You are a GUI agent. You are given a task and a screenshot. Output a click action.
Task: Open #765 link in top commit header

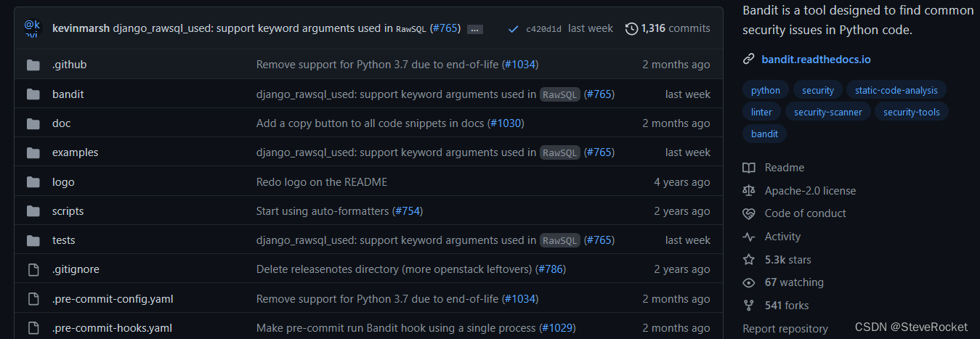coord(445,28)
